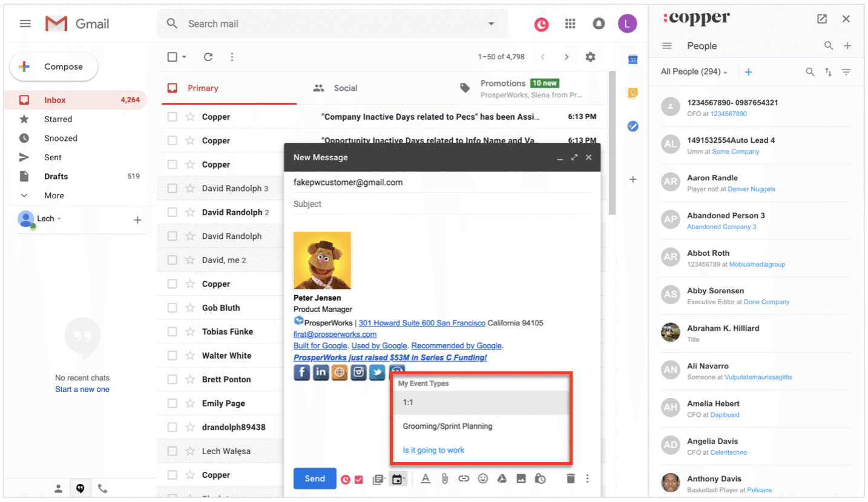Screen dimensions: 868x502
Task: Attach files with the paperclip icon
Action: pos(444,479)
